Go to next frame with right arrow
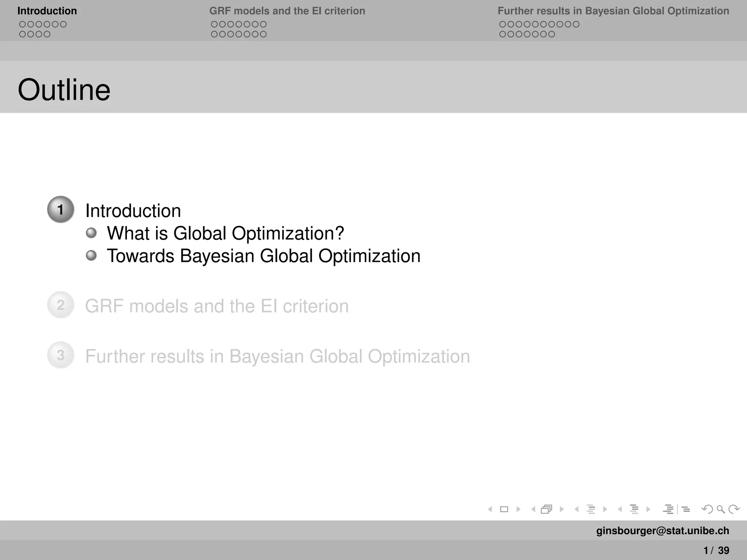The width and height of the screenshot is (747, 560). pyautogui.click(x=562, y=509)
